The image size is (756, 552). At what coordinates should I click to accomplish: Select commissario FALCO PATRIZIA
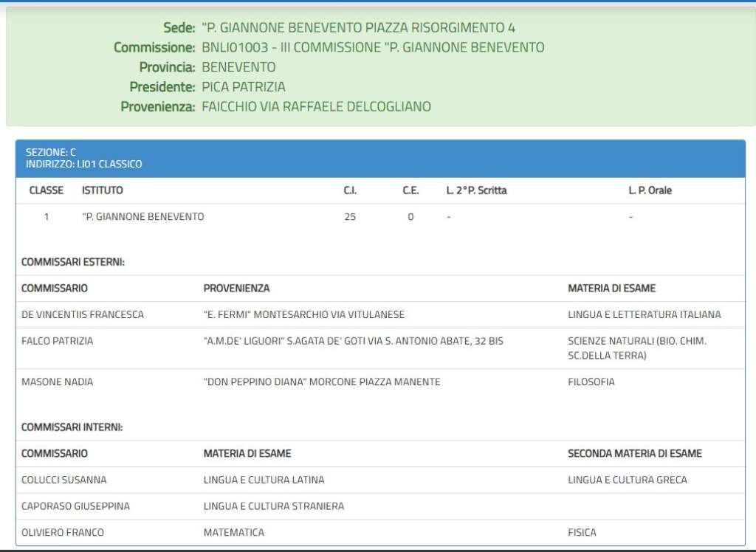58,342
